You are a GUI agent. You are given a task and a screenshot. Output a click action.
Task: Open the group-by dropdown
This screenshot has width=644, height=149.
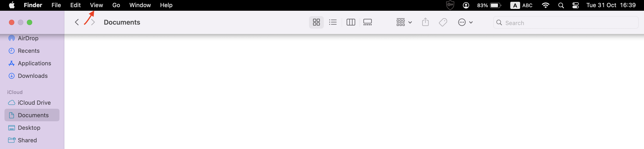[x=404, y=22]
